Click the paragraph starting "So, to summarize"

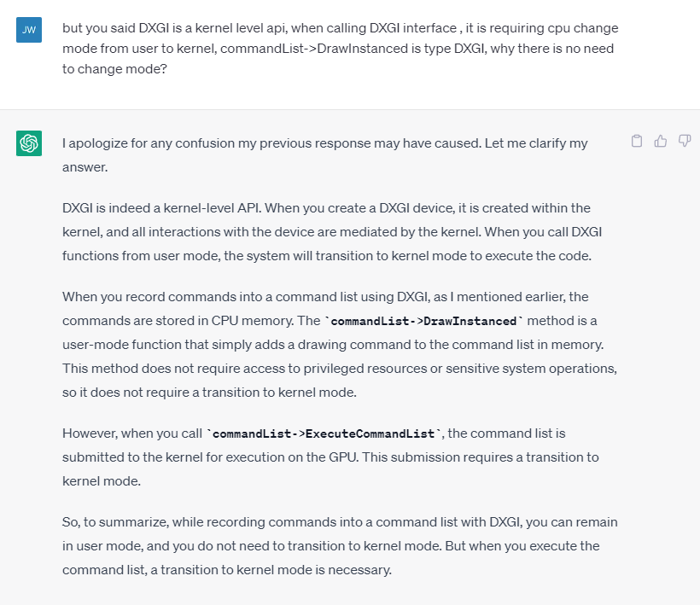[339, 545]
